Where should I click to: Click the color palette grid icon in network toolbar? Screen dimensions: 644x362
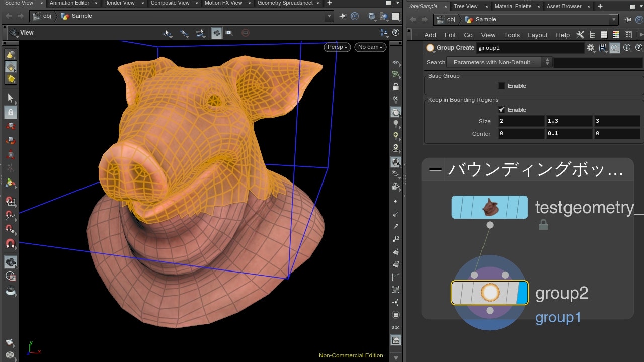[616, 35]
